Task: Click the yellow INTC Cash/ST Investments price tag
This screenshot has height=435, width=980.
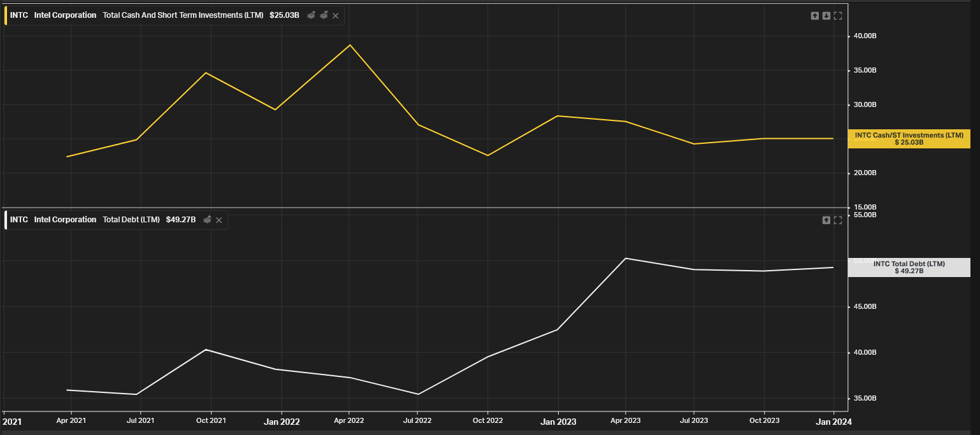Action: (909, 139)
